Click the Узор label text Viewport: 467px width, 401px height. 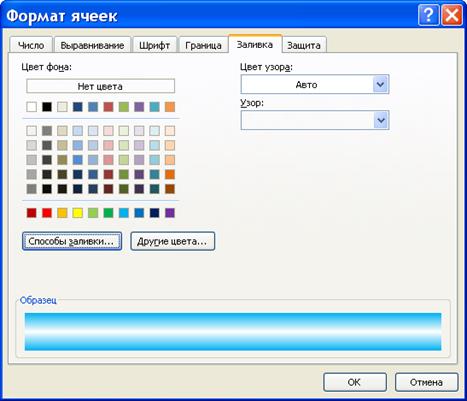pyautogui.click(x=252, y=103)
